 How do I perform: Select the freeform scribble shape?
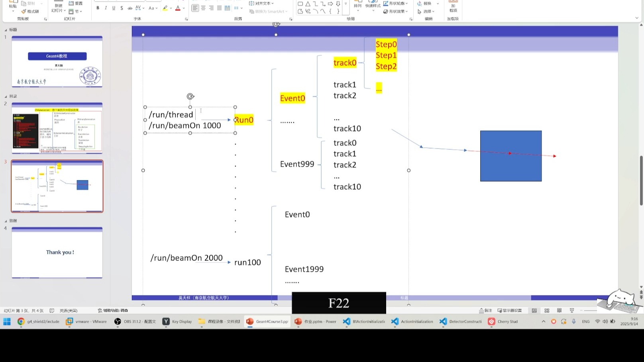pyautogui.click(x=308, y=11)
